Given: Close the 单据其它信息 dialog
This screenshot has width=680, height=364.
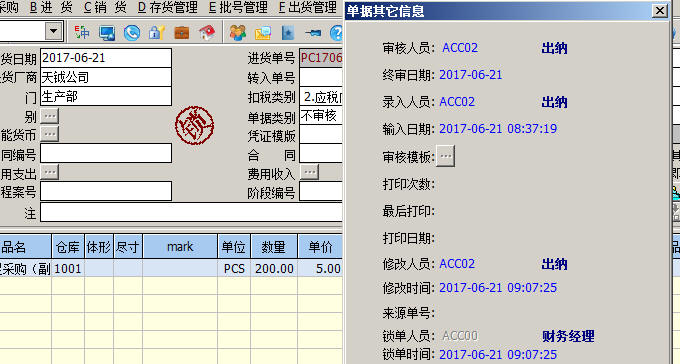Looking at the screenshot, I should 660,11.
